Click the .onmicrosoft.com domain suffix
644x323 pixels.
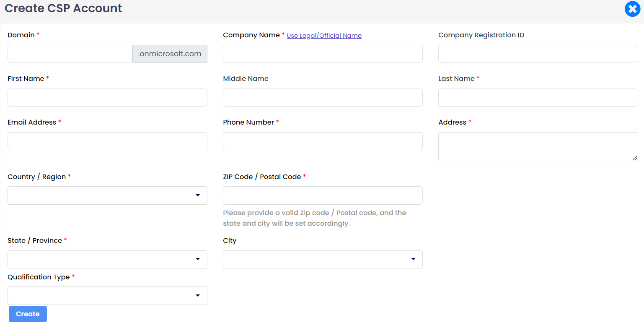coord(170,54)
